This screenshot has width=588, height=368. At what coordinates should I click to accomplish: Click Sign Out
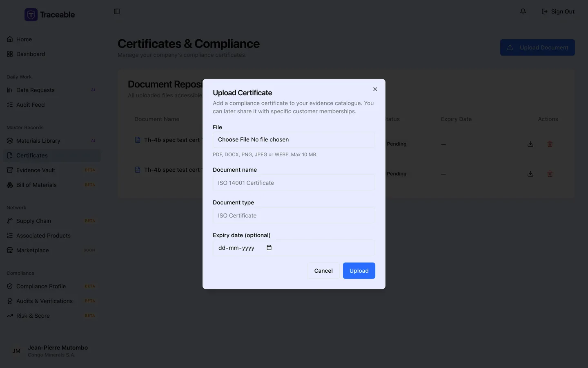[x=558, y=11]
